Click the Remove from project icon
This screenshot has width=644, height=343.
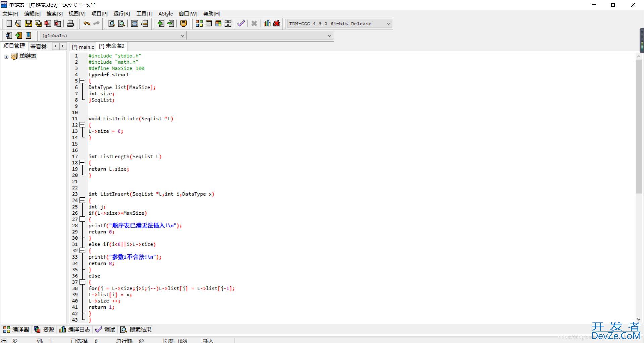[170, 23]
